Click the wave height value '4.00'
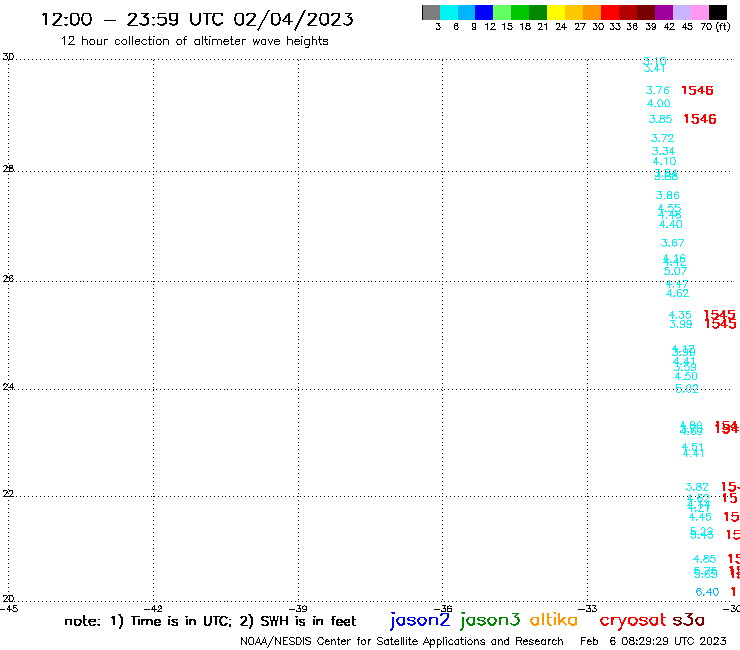The image size is (740, 650). [x=658, y=103]
